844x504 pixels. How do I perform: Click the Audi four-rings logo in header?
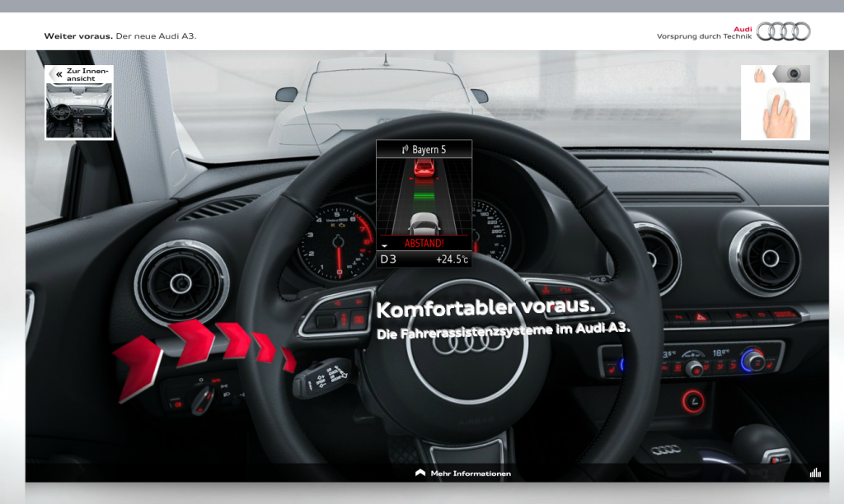[x=783, y=31]
